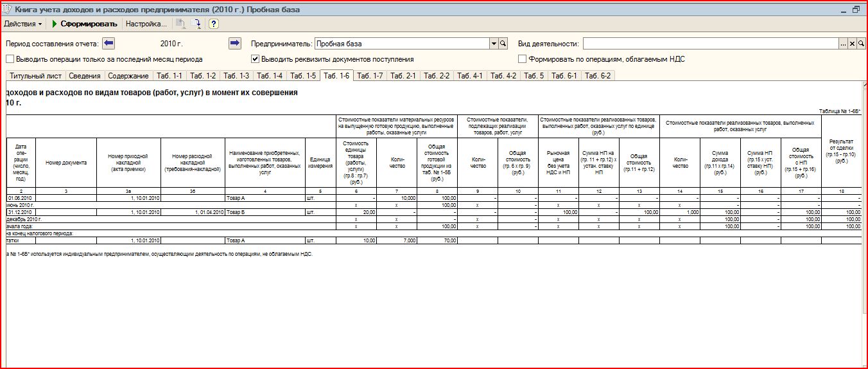Image resolution: width=868 pixels, height=369 pixels.
Task: Click the restore settings toolbar icon
Action: 196,24
